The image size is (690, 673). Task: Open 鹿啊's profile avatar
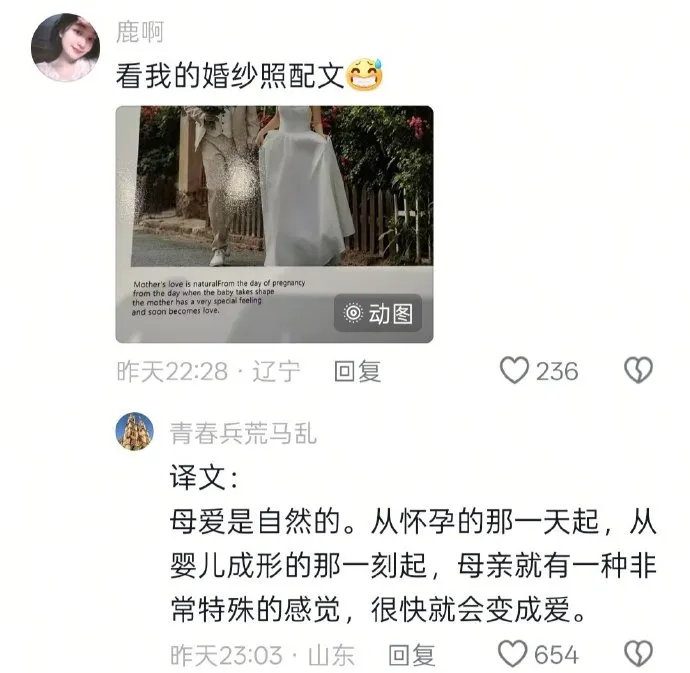[x=65, y=48]
